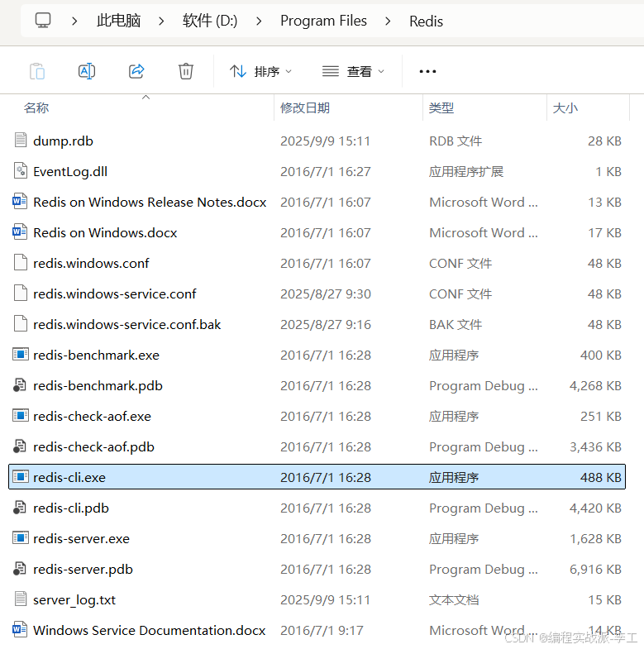
Task: Click the EventLog.dll file icon
Action: [x=21, y=170]
